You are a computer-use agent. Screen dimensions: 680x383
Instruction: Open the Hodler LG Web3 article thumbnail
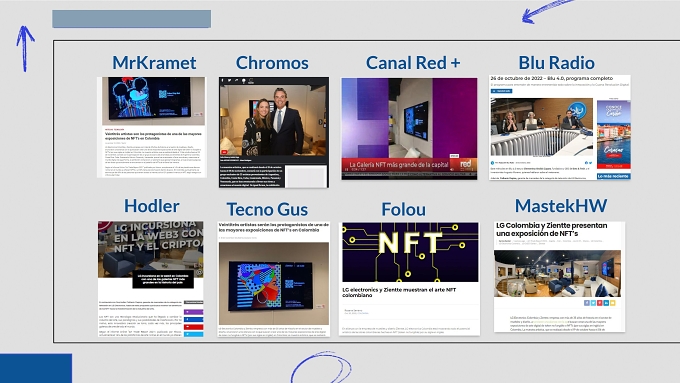pyautogui.click(x=150, y=279)
